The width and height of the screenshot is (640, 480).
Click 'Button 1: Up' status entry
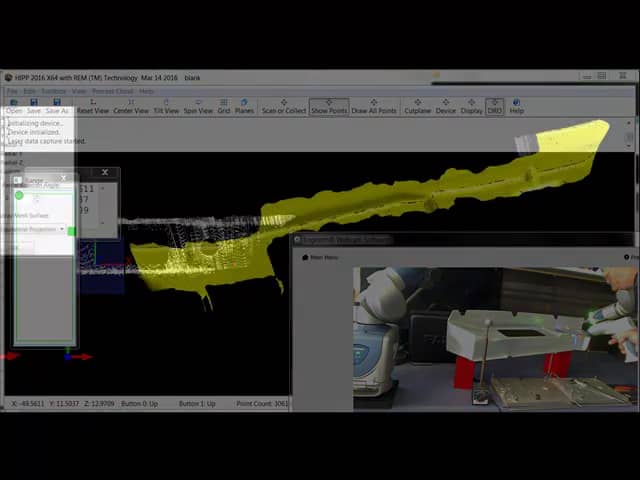(x=197, y=404)
